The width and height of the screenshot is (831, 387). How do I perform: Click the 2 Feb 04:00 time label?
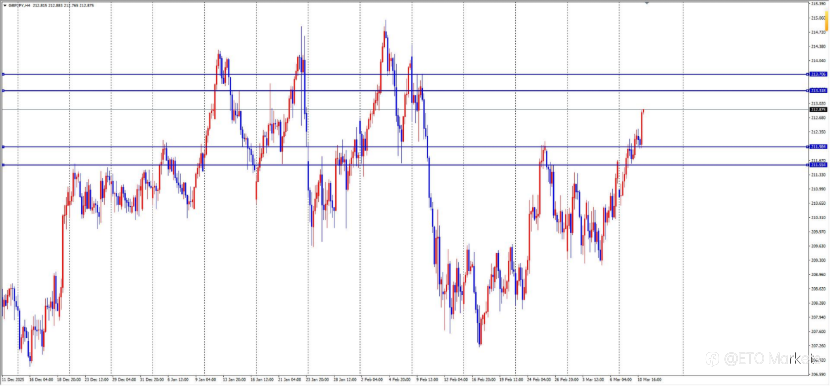(x=372, y=380)
